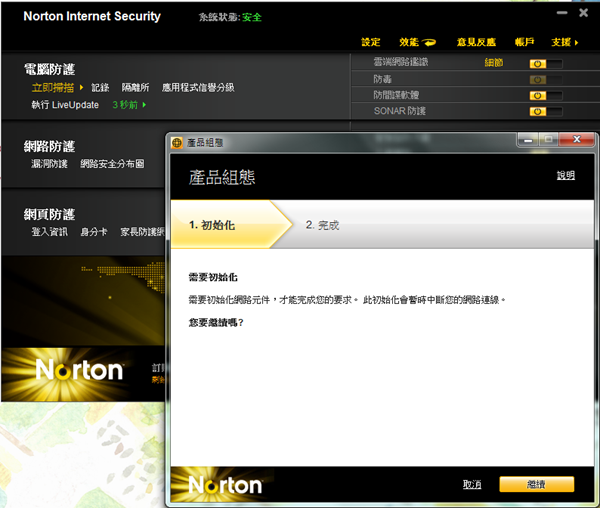Open 意見反應 in Norton window
Viewport: 600px width, 508px height.
pyautogui.click(x=476, y=42)
